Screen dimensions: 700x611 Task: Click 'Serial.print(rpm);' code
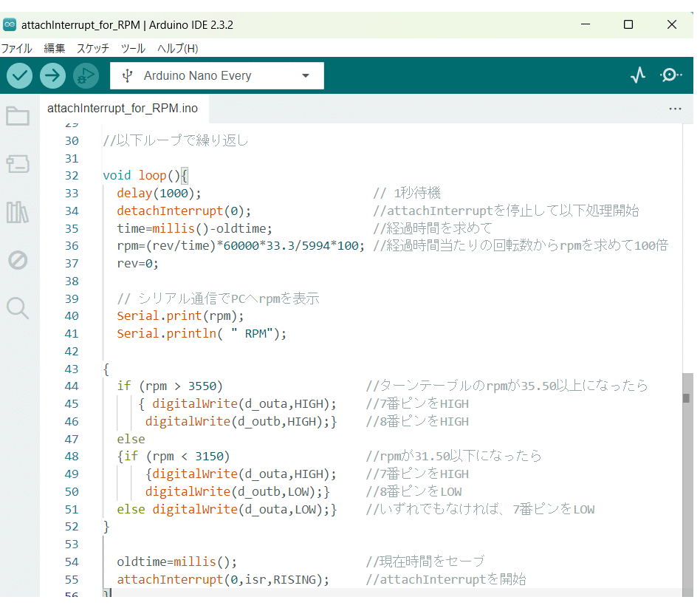(180, 315)
